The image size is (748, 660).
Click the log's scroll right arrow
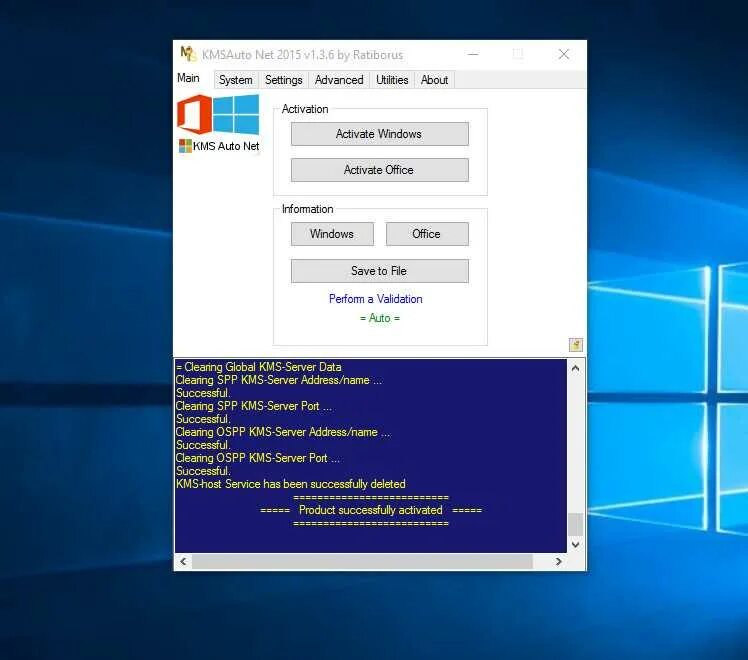click(x=559, y=562)
